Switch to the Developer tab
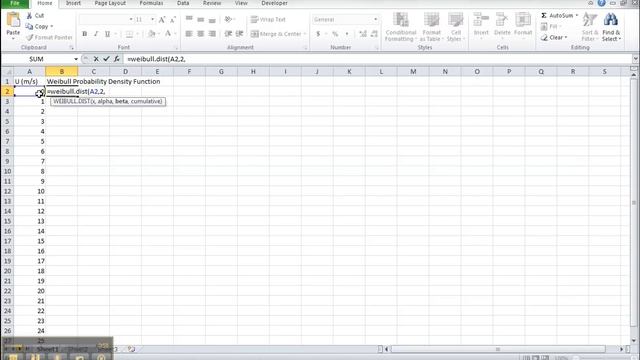Viewport: 640px width, 360px height. [x=274, y=3]
